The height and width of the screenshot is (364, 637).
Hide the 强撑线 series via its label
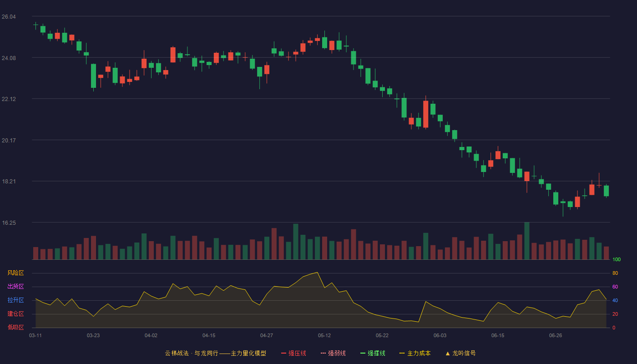[376, 353]
